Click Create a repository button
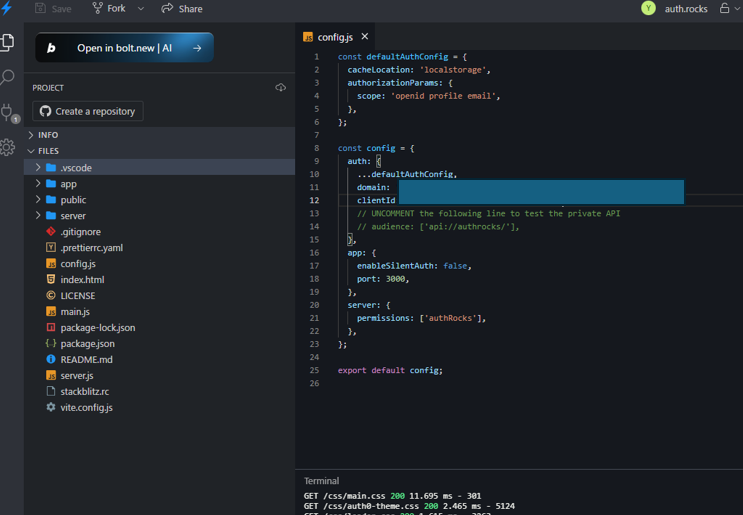This screenshot has width=743, height=515. [88, 111]
